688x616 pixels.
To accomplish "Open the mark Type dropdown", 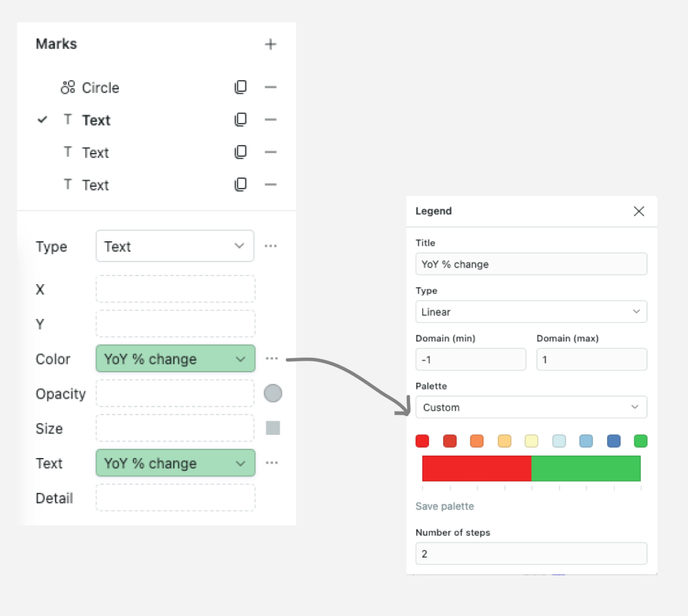I will pyautogui.click(x=175, y=246).
